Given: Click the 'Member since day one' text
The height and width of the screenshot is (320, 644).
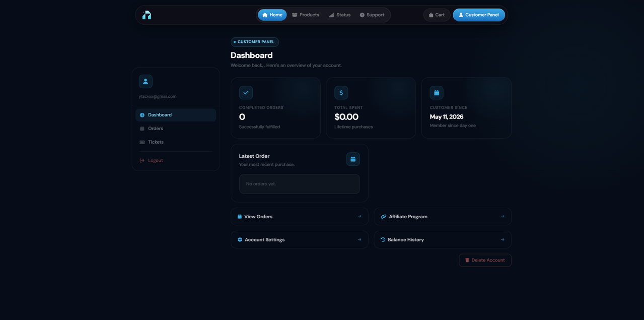Looking at the screenshot, I should [x=453, y=125].
